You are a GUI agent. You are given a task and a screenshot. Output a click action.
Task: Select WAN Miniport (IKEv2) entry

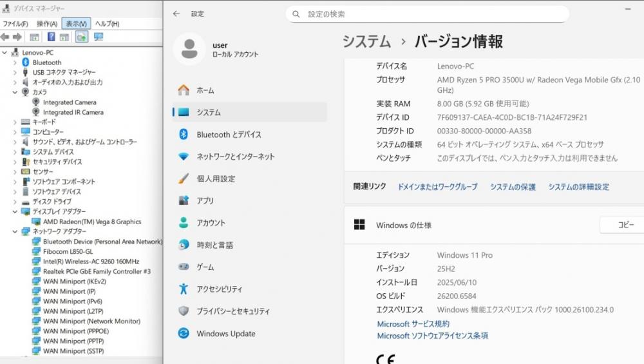(x=74, y=281)
